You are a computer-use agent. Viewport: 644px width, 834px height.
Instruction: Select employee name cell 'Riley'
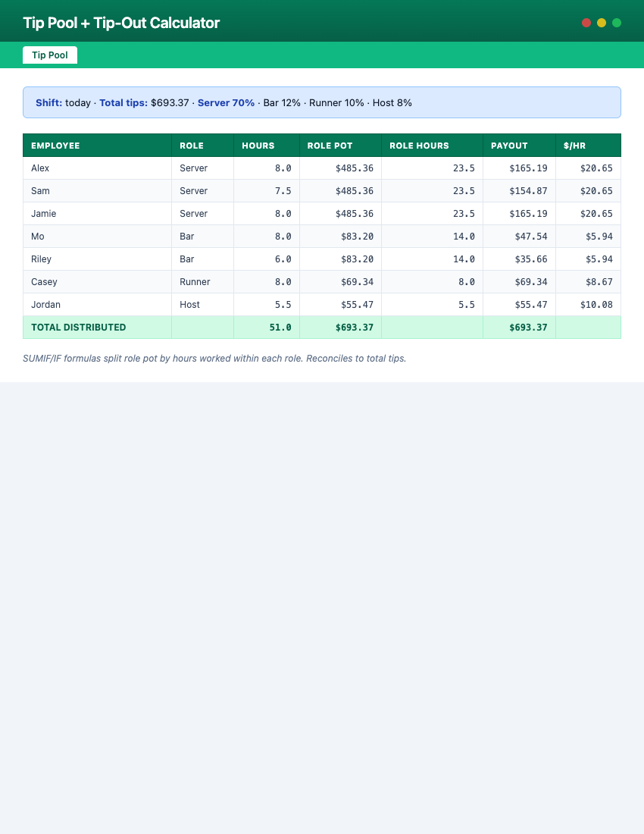point(97,259)
